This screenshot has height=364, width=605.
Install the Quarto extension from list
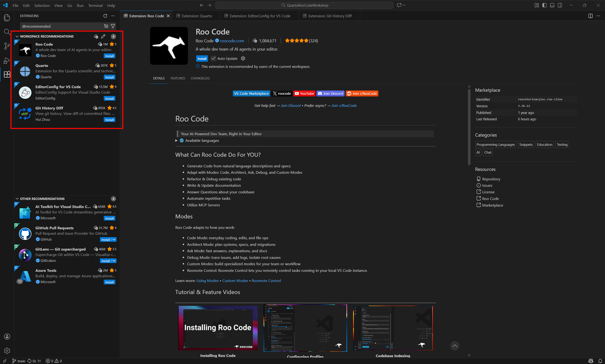(x=109, y=77)
